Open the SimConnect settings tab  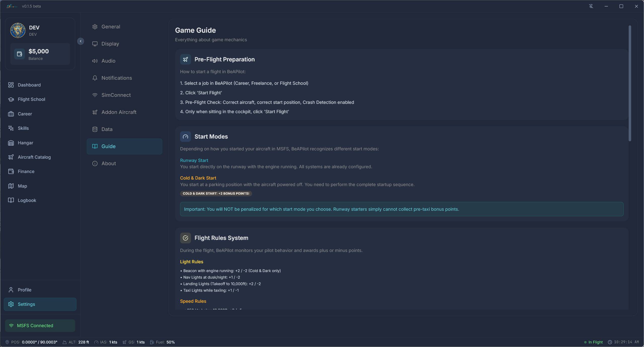[116, 95]
